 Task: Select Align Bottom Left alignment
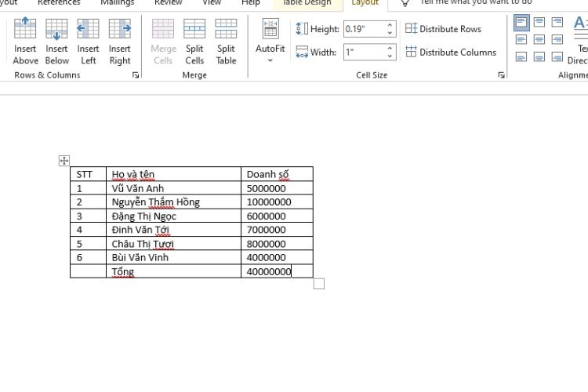521,57
